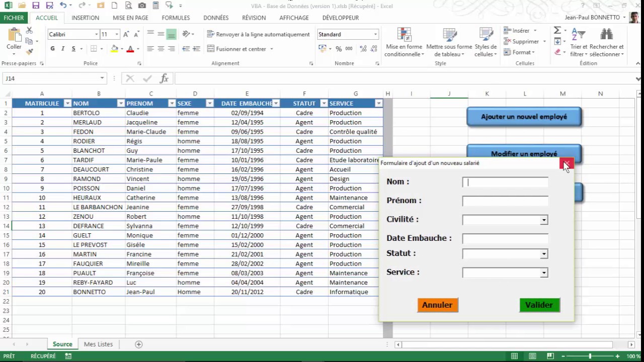Image resolution: width=644 pixels, height=362 pixels.
Task: Click the text orientation icon
Action: pyautogui.click(x=186, y=34)
